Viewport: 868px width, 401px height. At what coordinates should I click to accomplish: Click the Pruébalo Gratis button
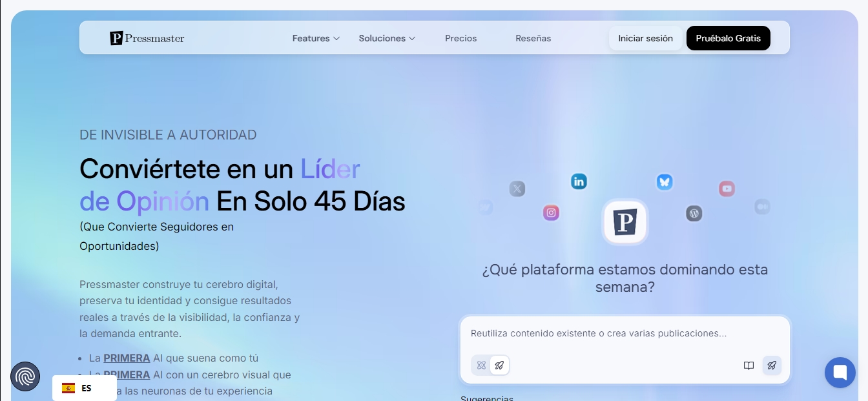728,38
